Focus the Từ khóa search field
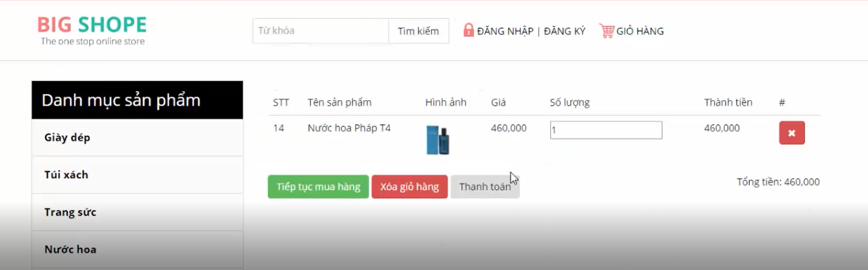 321,31
